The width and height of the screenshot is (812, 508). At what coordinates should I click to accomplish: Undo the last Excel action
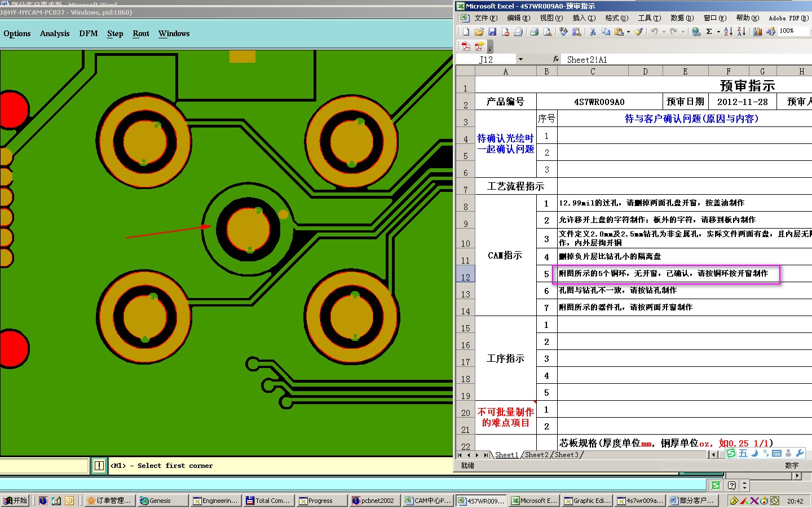pyautogui.click(x=654, y=32)
